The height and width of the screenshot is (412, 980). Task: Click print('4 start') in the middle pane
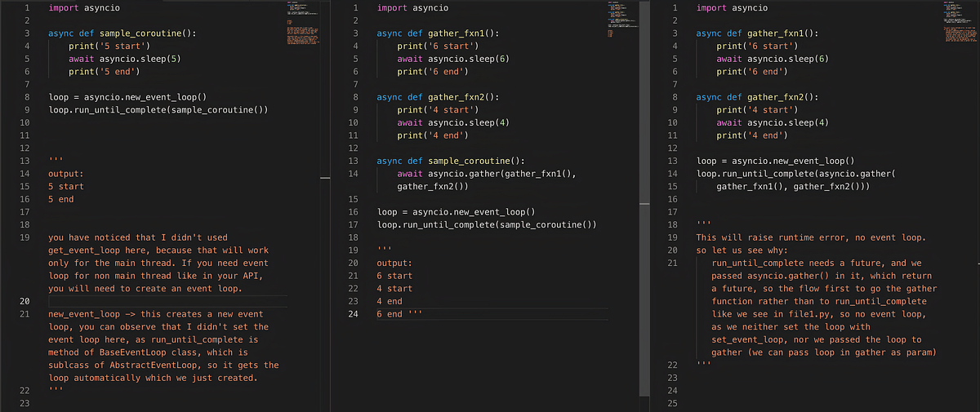437,109
